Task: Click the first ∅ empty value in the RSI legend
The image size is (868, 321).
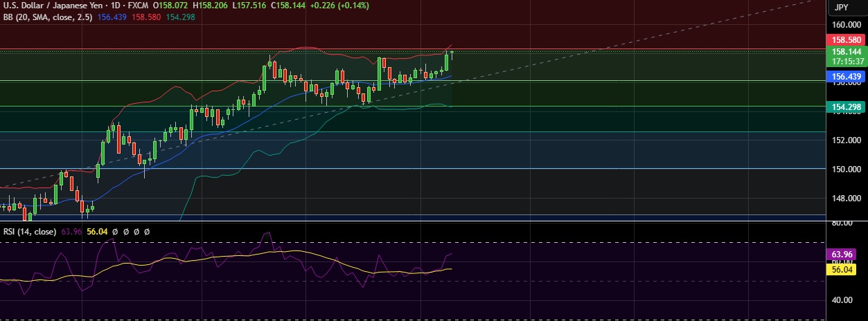Action: click(x=116, y=232)
